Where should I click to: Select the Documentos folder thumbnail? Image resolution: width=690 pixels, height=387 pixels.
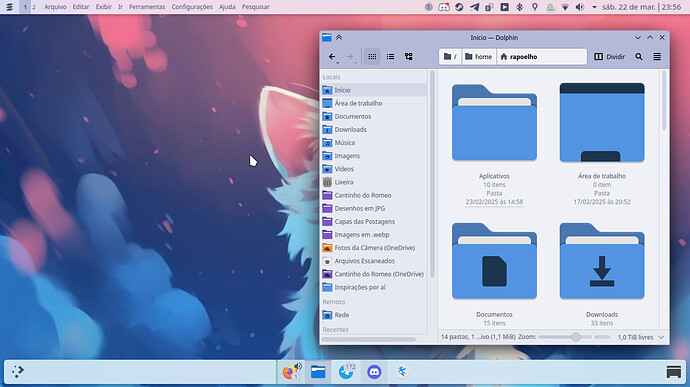(x=494, y=261)
